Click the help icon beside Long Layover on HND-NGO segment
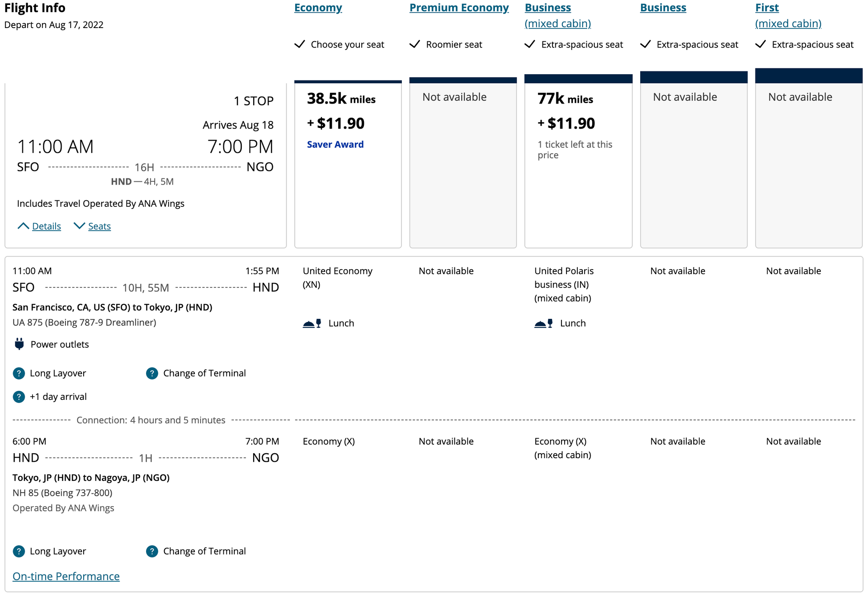This screenshot has width=868, height=593. coord(19,551)
